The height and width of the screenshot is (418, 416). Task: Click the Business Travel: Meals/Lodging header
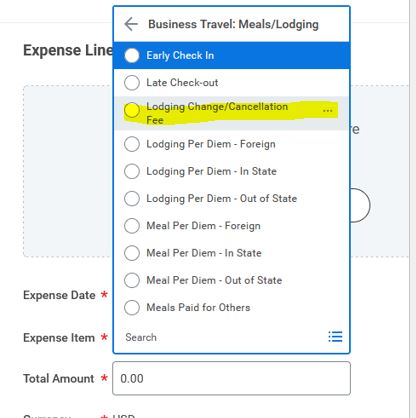pos(233,24)
